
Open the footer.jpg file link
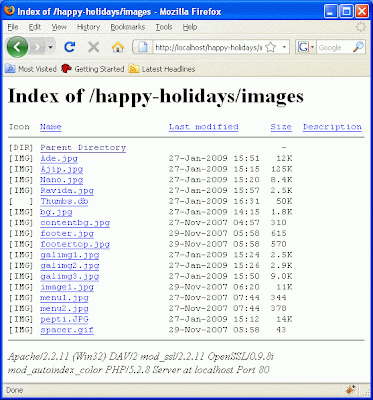coord(67,233)
